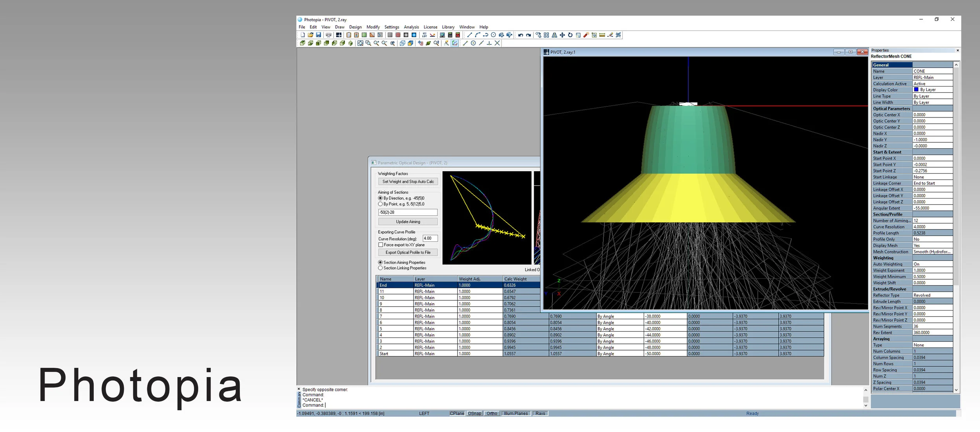The image size is (980, 432).
Task: Open the Calculation Active property value
Action: click(x=933, y=84)
